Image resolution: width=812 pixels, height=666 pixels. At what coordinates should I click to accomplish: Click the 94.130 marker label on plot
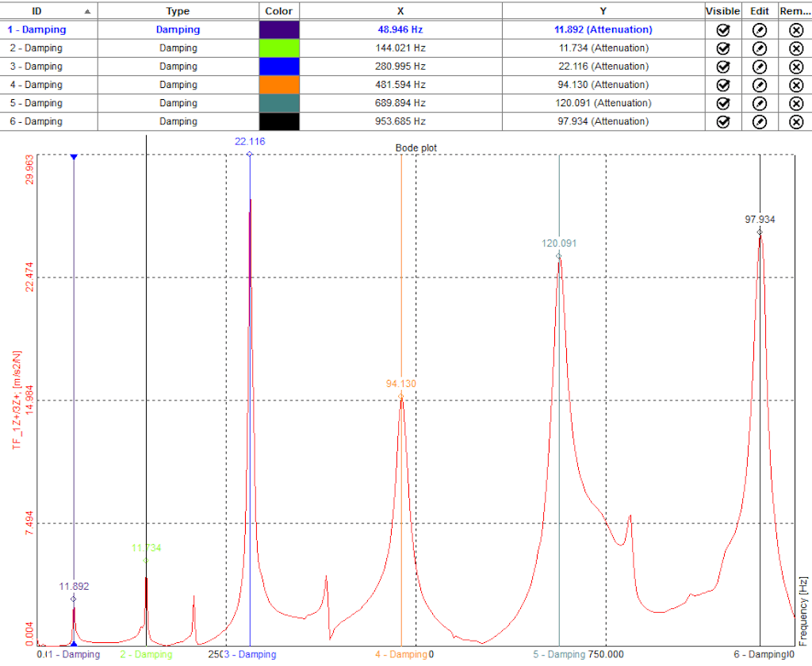(x=400, y=384)
